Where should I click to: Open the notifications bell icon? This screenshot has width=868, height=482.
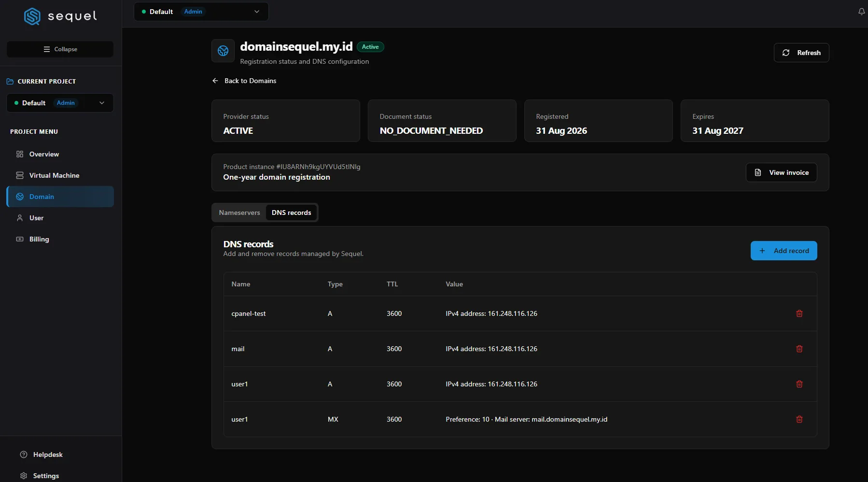point(862,12)
